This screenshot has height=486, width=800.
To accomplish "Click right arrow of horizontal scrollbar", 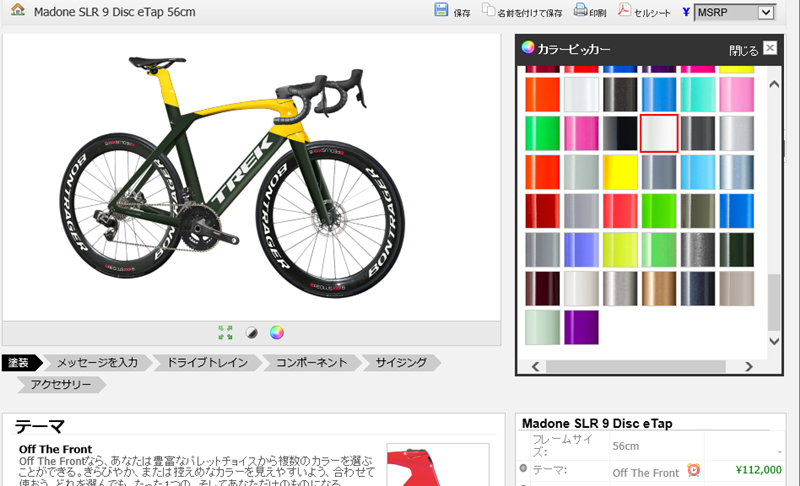I will point(748,367).
